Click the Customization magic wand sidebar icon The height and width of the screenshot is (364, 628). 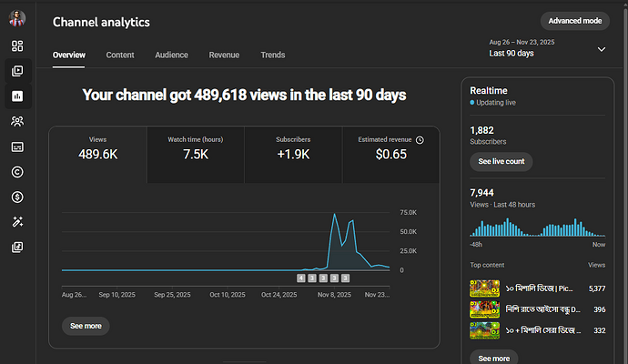pyautogui.click(x=17, y=221)
